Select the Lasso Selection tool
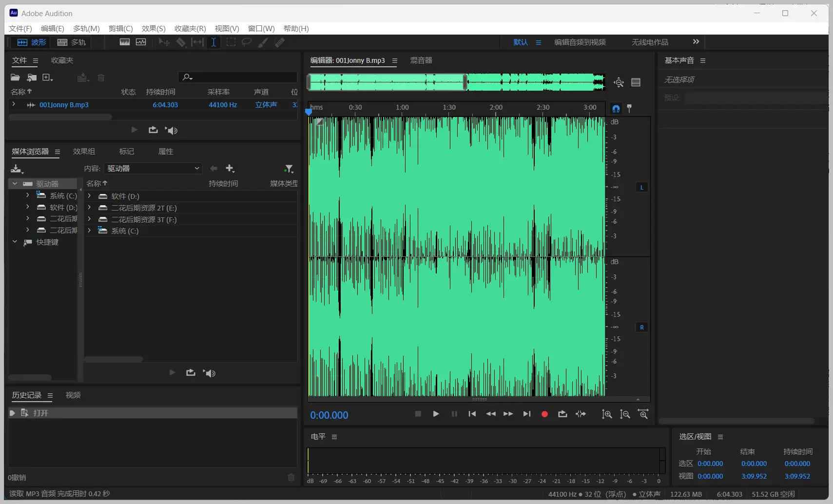Viewport: 833px width, 504px height. point(246,42)
